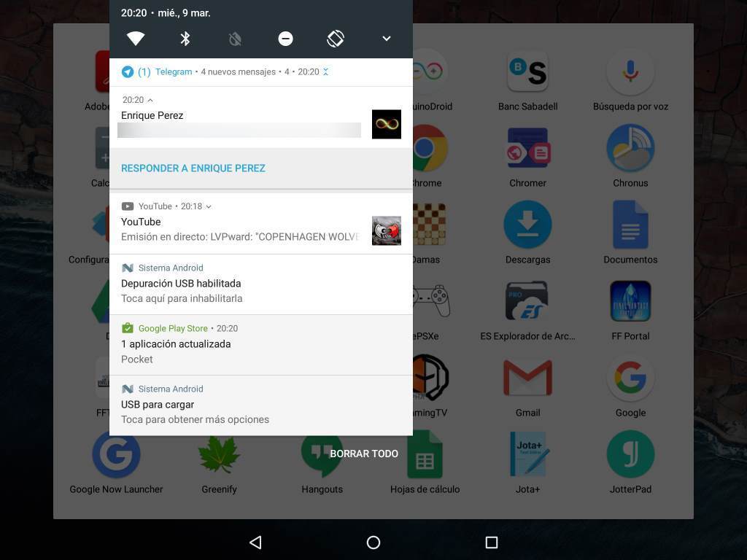This screenshot has height=560, width=747.
Task: Tap the YouTube notification app icon
Action: [x=127, y=206]
